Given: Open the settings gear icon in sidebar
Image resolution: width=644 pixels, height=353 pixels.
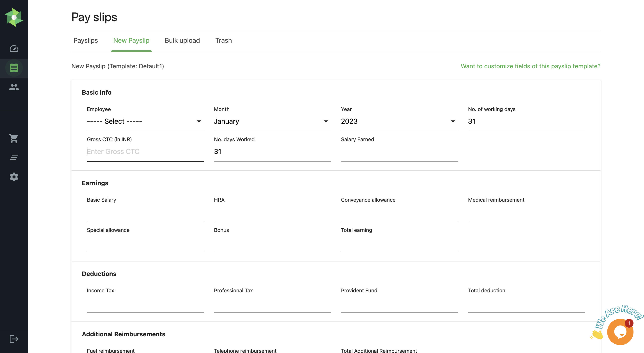Looking at the screenshot, I should (14, 177).
